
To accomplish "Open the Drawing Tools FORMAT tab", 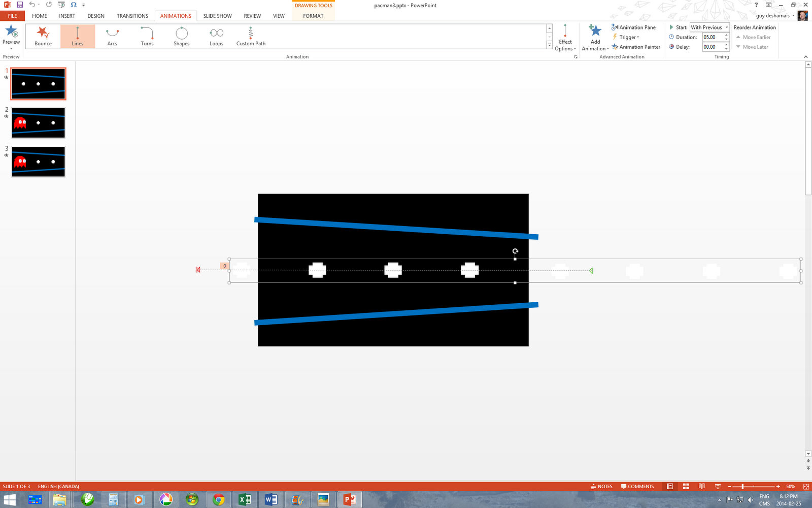I will coord(313,16).
